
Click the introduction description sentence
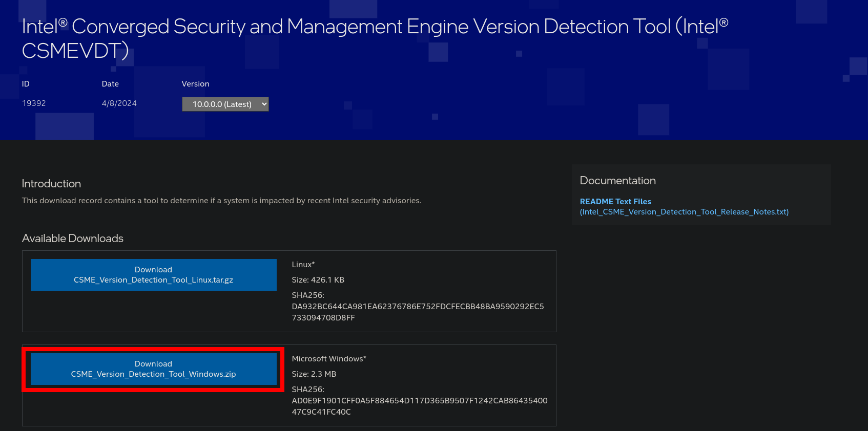point(221,201)
